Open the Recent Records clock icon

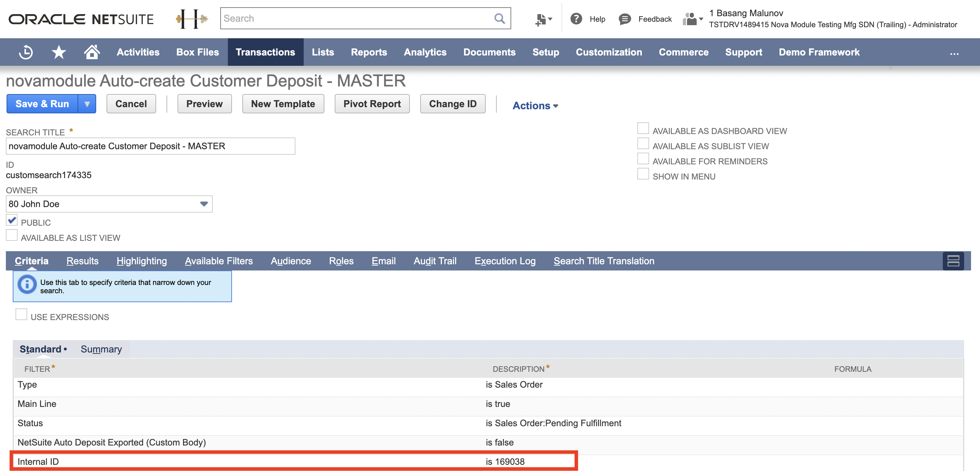25,52
